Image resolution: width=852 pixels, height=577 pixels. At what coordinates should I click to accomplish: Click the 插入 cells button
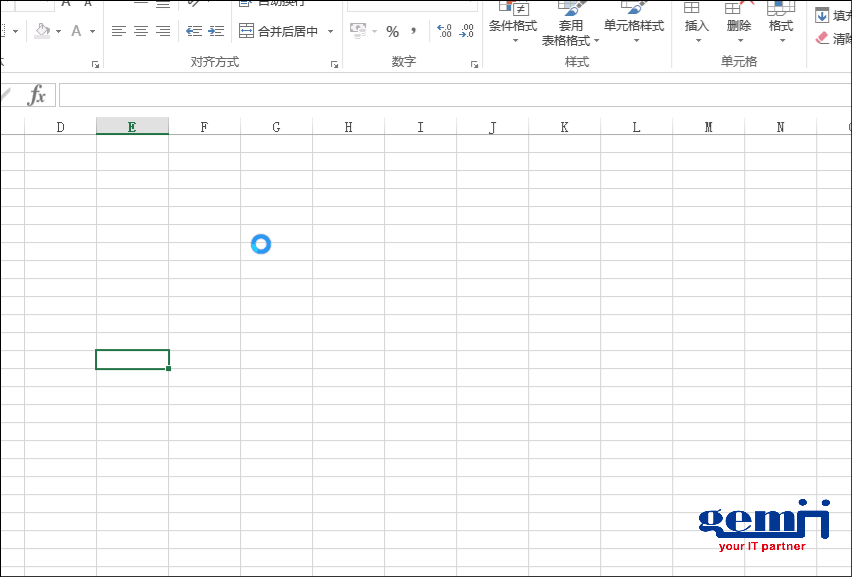tap(696, 27)
